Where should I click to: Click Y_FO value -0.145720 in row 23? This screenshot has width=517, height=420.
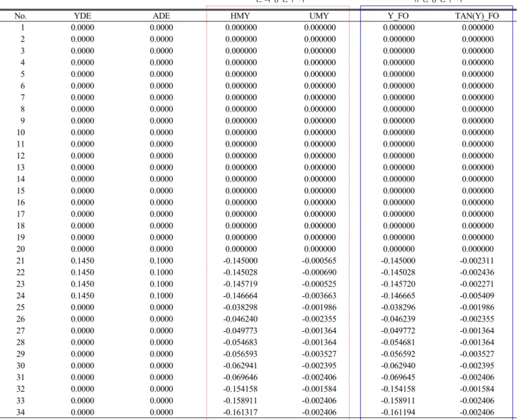tap(399, 284)
